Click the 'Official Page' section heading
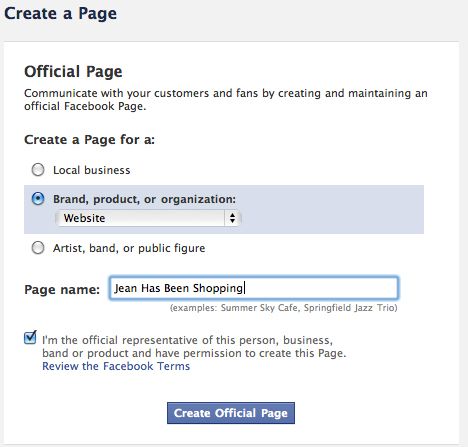 [x=73, y=71]
